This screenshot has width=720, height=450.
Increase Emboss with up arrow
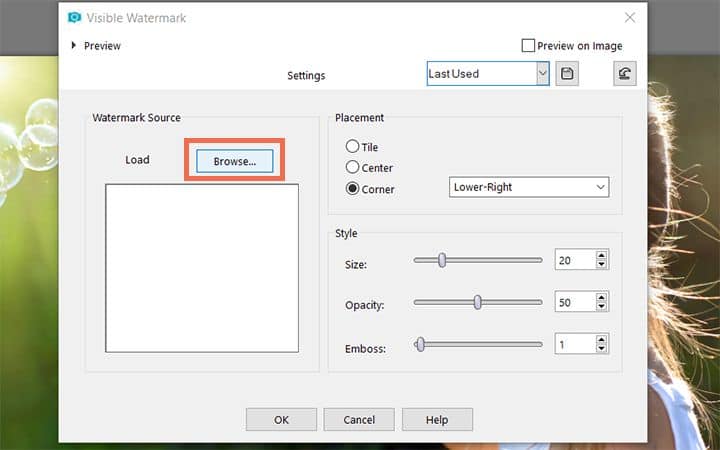[x=601, y=339]
